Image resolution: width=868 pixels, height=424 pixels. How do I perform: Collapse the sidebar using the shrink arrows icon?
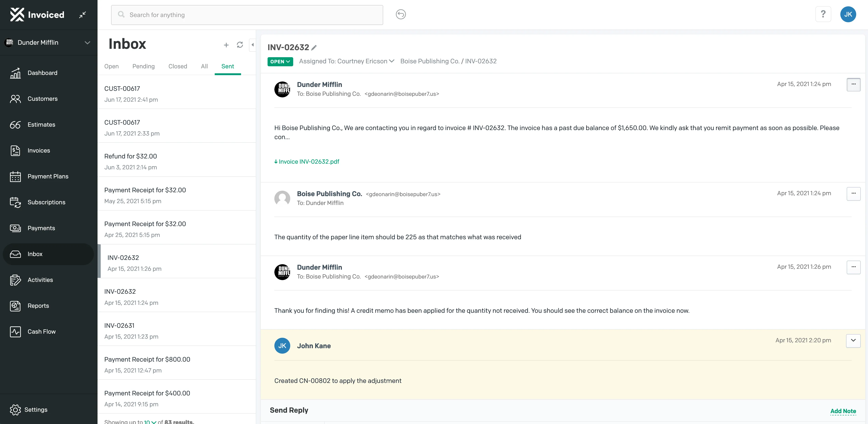click(83, 15)
